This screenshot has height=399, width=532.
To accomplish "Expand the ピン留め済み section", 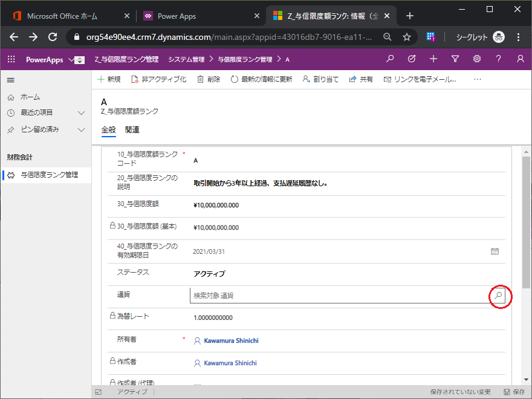I will pos(81,129).
